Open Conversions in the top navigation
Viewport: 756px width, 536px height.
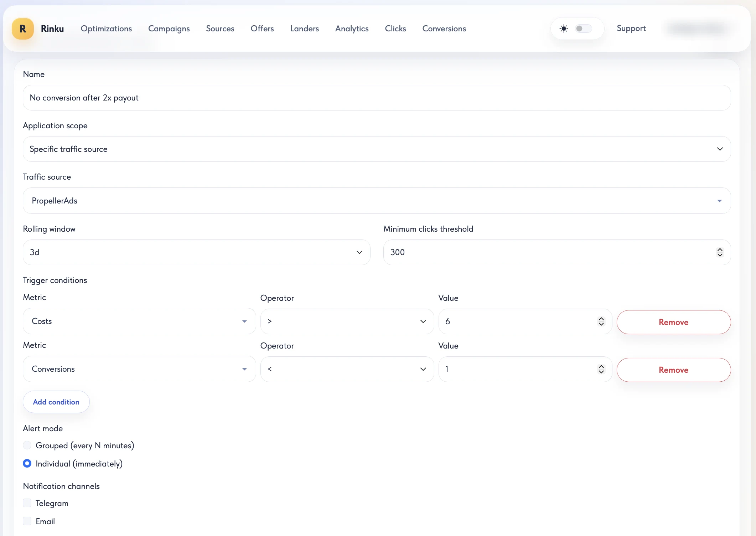444,29
